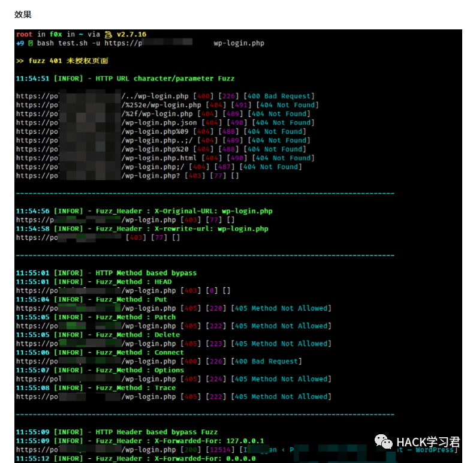Click the X-Original-URL: wp-login.php header line
This screenshot has height=463, width=476.
pos(144,211)
